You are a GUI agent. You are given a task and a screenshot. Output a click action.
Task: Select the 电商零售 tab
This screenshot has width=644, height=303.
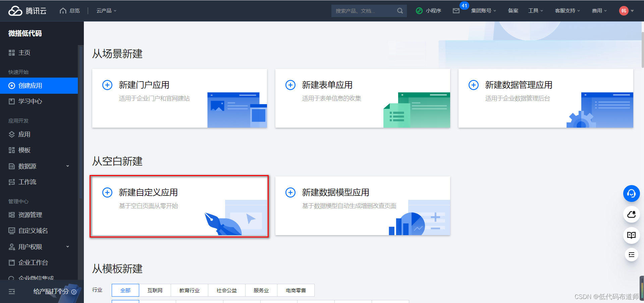(296, 290)
